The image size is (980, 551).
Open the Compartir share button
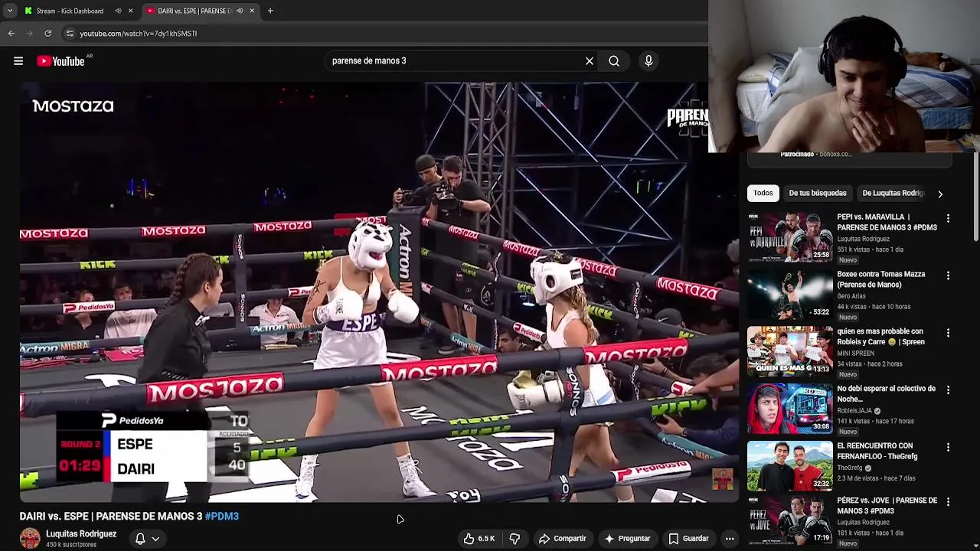[562, 539]
